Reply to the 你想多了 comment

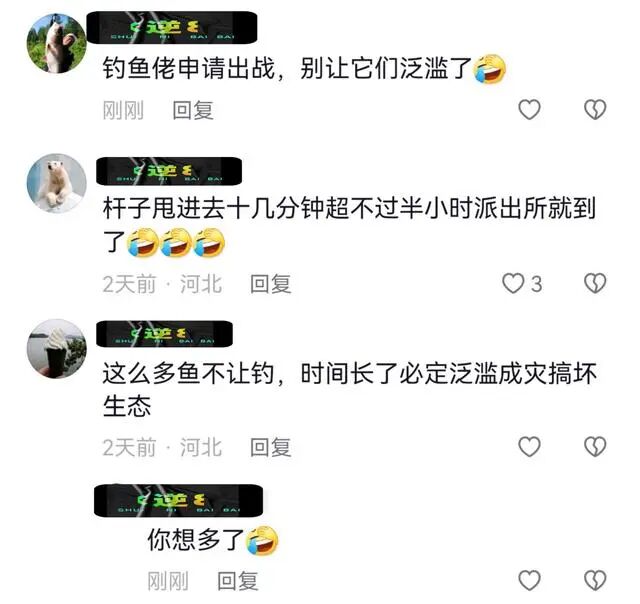(238, 581)
